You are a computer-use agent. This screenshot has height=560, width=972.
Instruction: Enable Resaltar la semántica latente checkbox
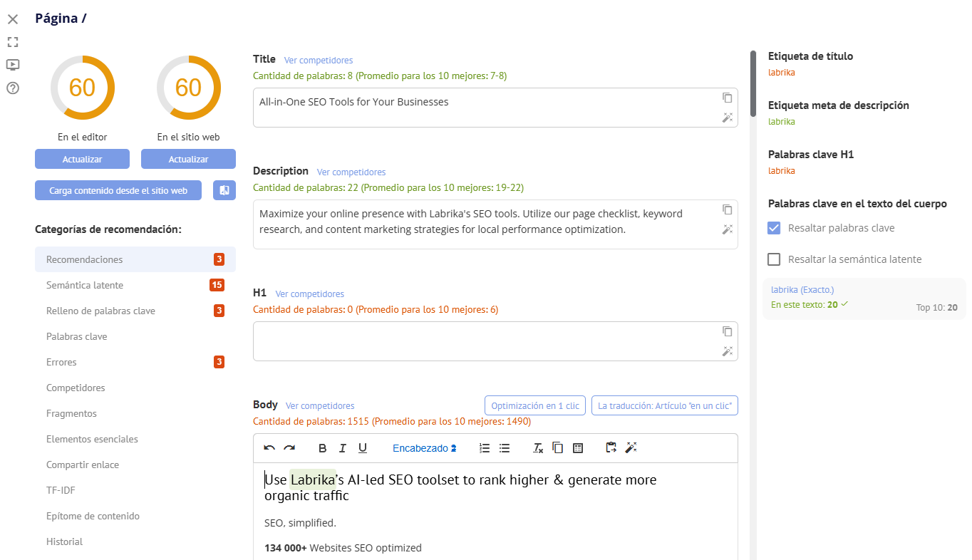pos(774,259)
